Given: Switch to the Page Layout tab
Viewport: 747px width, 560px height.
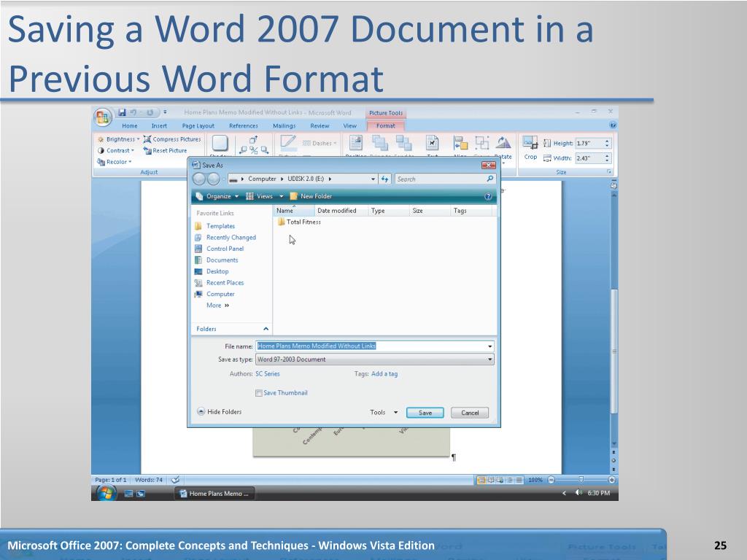Looking at the screenshot, I should tap(198, 125).
